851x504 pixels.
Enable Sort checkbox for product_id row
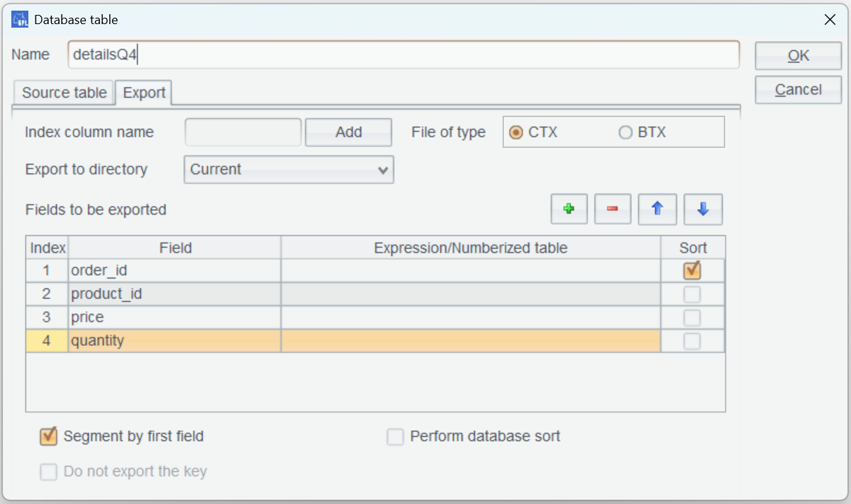click(x=692, y=293)
